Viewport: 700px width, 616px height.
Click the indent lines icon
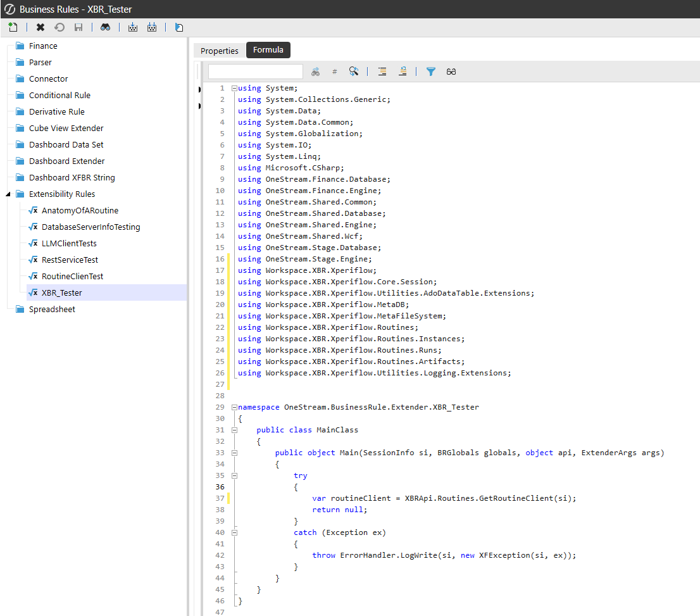(x=382, y=72)
